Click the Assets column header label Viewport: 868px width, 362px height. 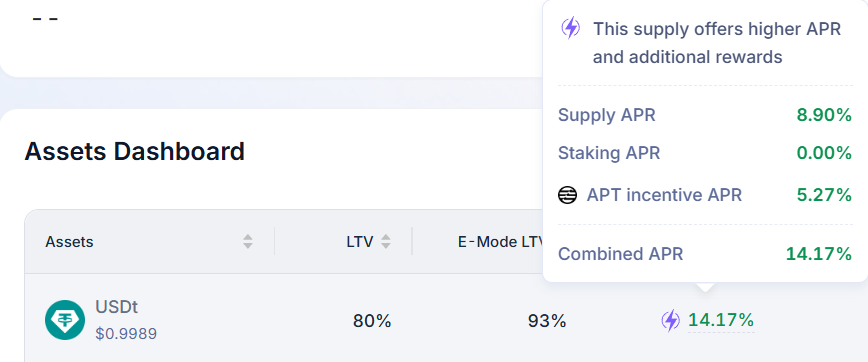tap(69, 242)
